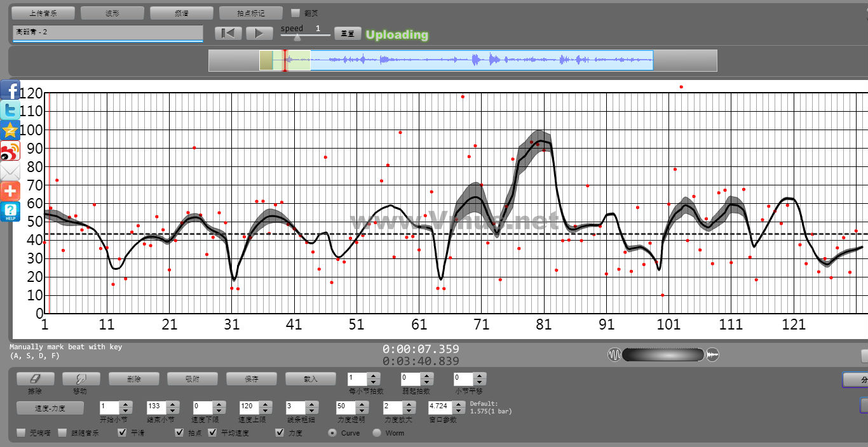Select the eraser (擦除) tool
The height and width of the screenshot is (447, 868).
(x=35, y=379)
